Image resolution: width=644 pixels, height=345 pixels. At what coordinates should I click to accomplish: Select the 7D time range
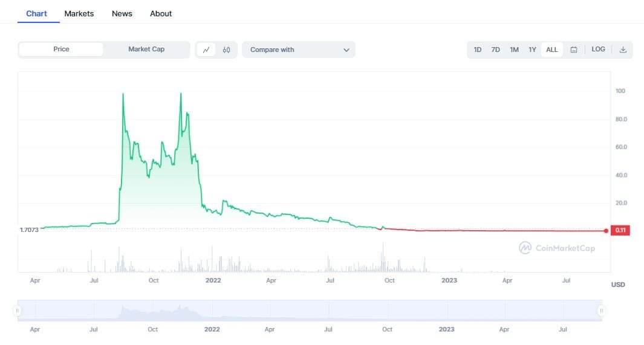(x=496, y=50)
